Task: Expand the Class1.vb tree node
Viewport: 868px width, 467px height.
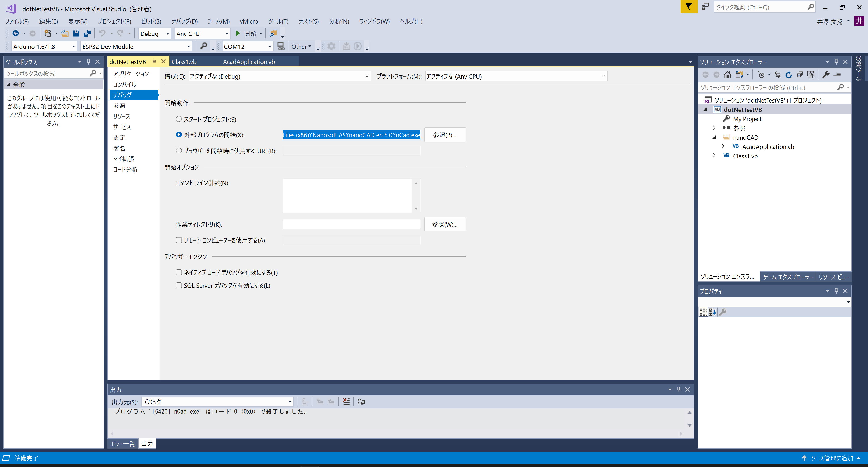Action: (714, 156)
